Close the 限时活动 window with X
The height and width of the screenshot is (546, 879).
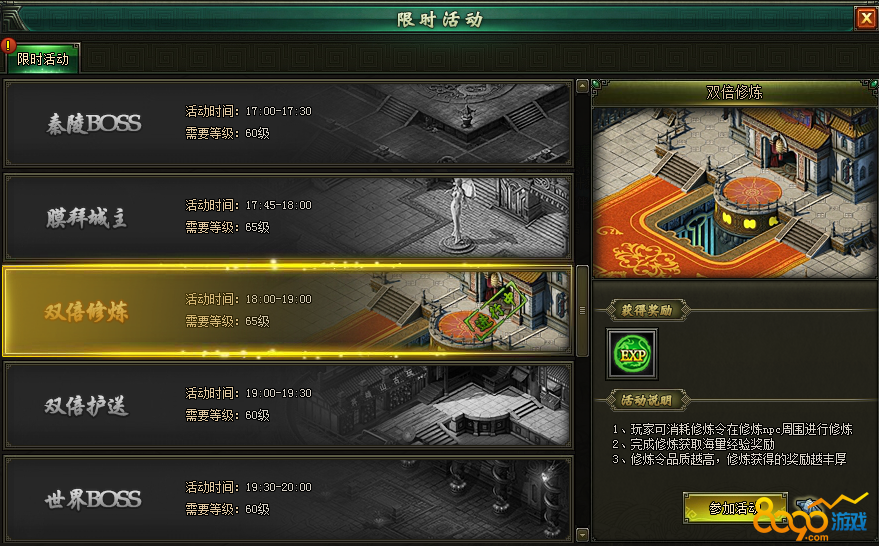(x=866, y=18)
